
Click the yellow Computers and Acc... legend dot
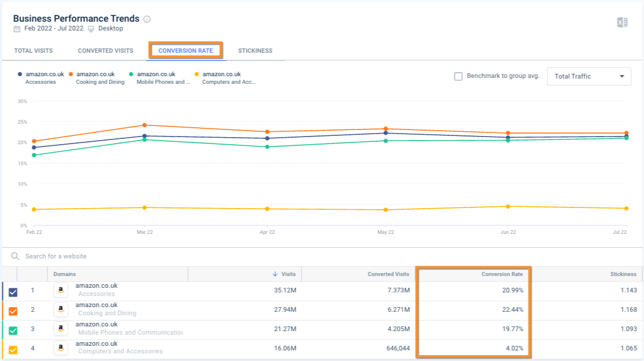197,74
